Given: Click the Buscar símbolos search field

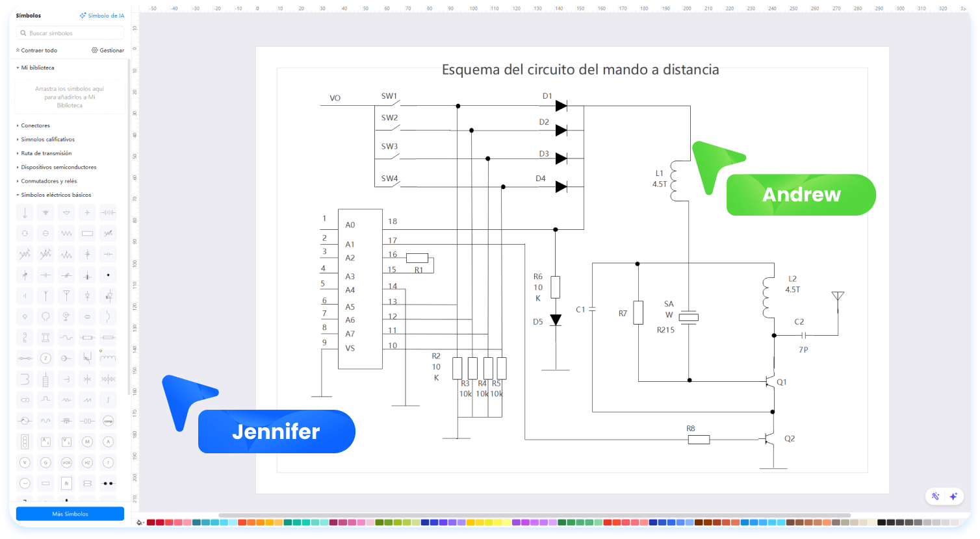Looking at the screenshot, I should click(70, 33).
